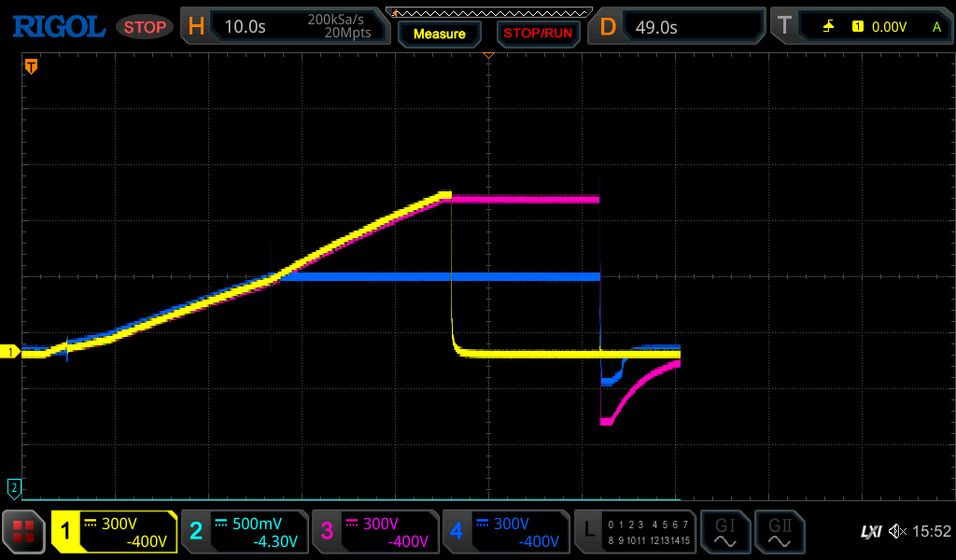Open the GII signal generator
This screenshot has width=956, height=560.
coord(779,532)
